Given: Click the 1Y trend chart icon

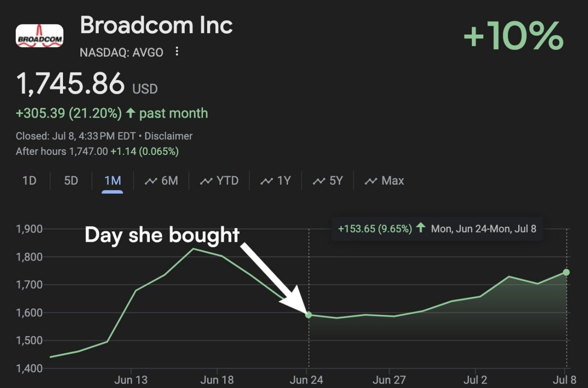Looking at the screenshot, I should (x=267, y=181).
